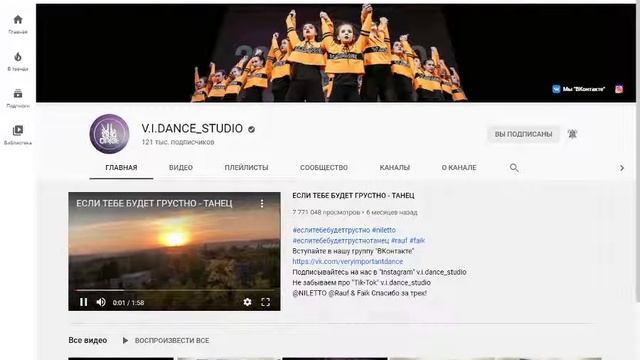Open the О КАНАЛЕ tab

[x=459, y=168]
